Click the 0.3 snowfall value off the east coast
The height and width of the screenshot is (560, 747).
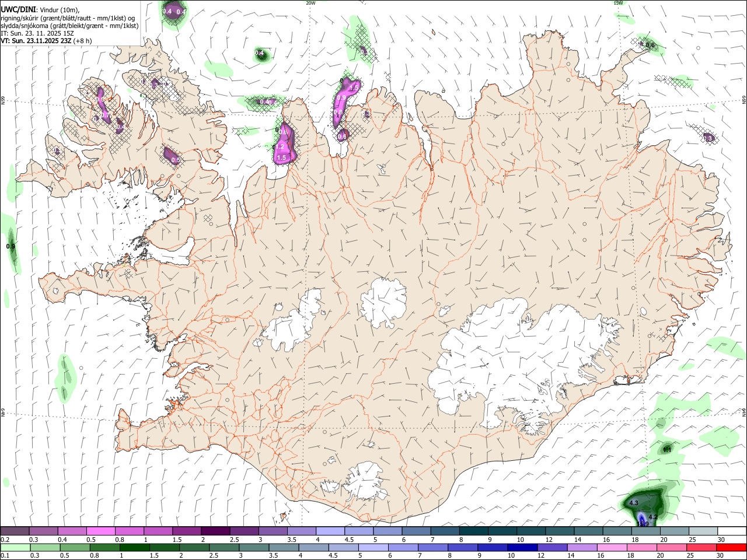click(708, 138)
